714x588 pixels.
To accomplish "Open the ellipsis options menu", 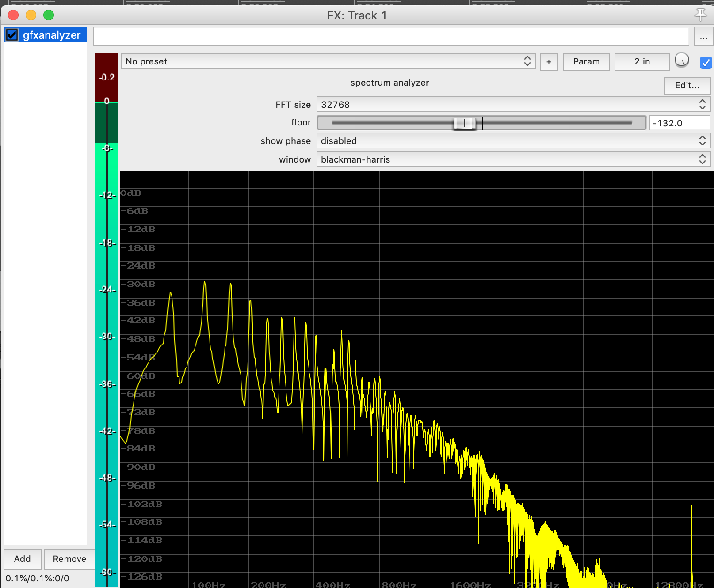I will 703,36.
